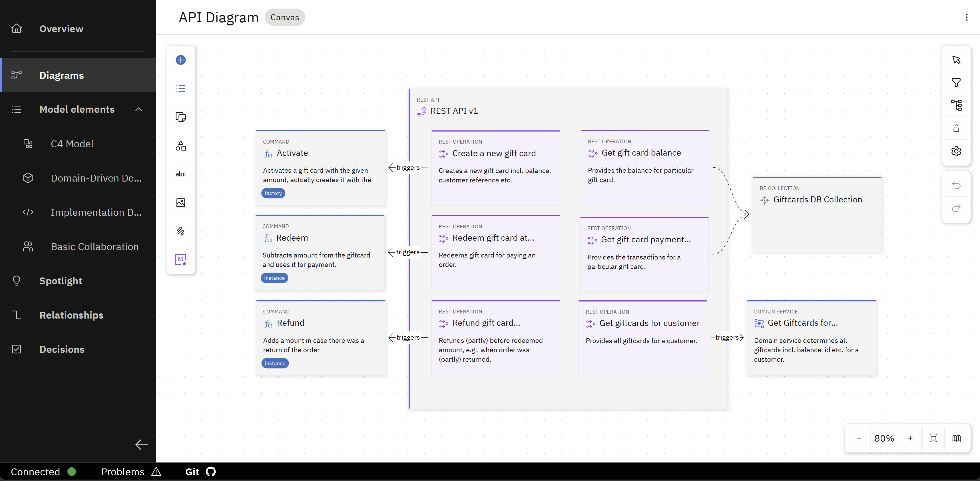Screen dimensions: 980x481
Task: Zoom in with the plus button
Action: pyautogui.click(x=910, y=438)
